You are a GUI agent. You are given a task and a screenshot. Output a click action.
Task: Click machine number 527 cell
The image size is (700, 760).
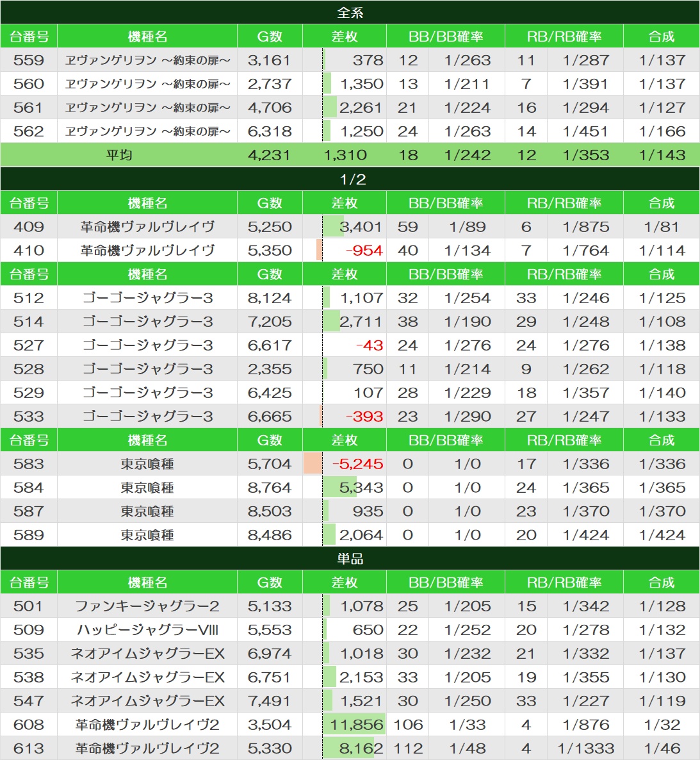29,345
